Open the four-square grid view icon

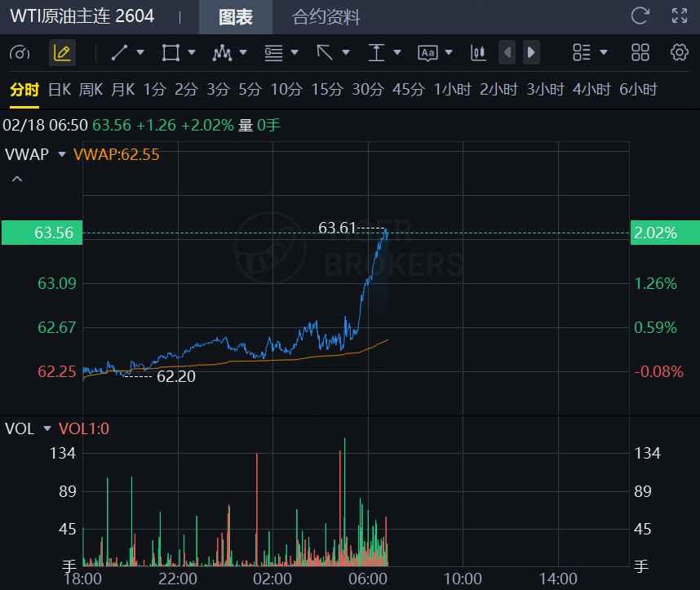(640, 53)
